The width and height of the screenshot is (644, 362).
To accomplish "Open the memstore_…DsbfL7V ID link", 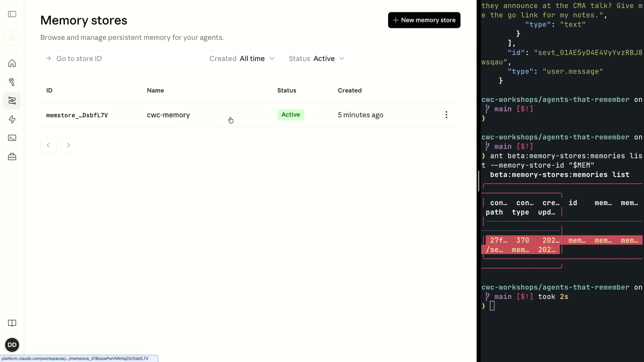I will point(77,115).
